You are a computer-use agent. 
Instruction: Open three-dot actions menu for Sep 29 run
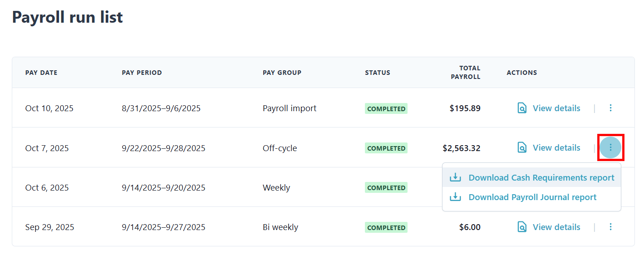click(x=610, y=227)
